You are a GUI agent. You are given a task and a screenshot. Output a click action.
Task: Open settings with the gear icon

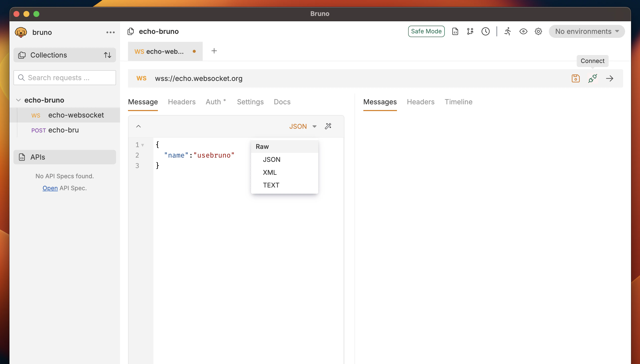pyautogui.click(x=538, y=32)
